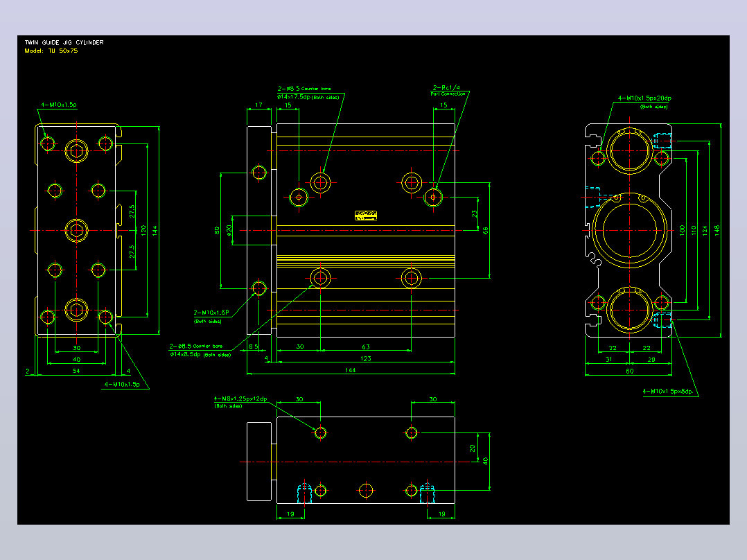Click the "120" vertical dimension
This screenshot has height=560, width=747.
coord(143,231)
